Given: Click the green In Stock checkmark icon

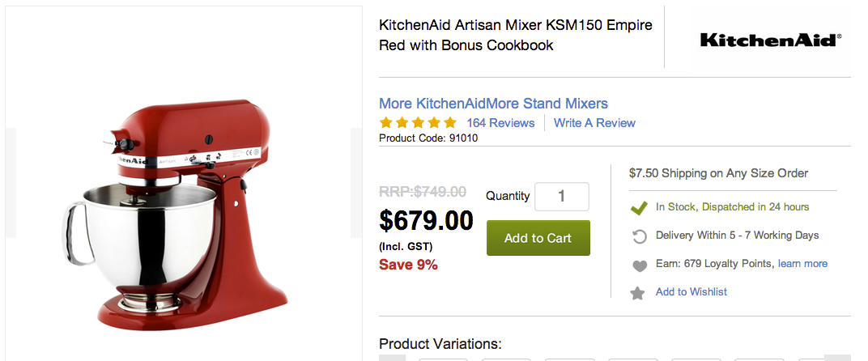Looking at the screenshot, I should (639, 207).
